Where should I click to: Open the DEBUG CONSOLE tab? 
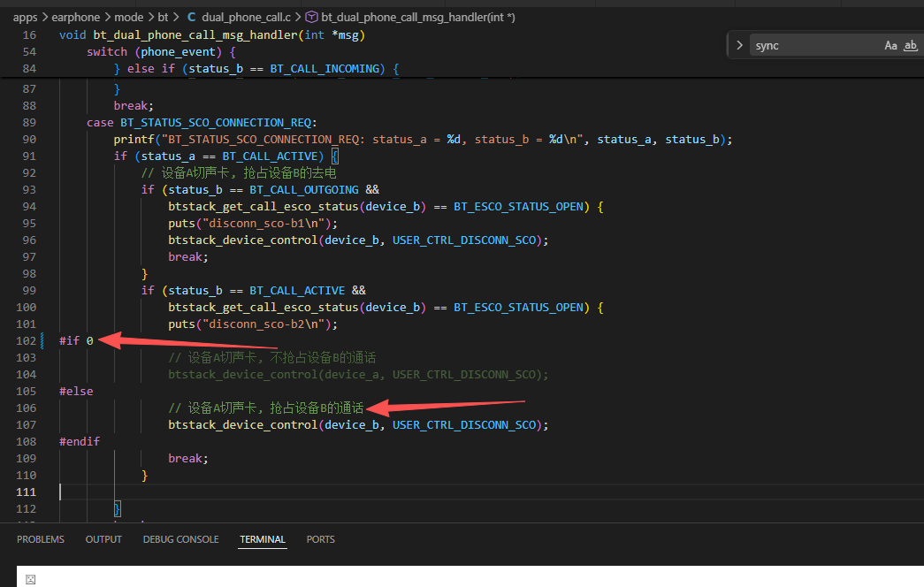click(181, 539)
